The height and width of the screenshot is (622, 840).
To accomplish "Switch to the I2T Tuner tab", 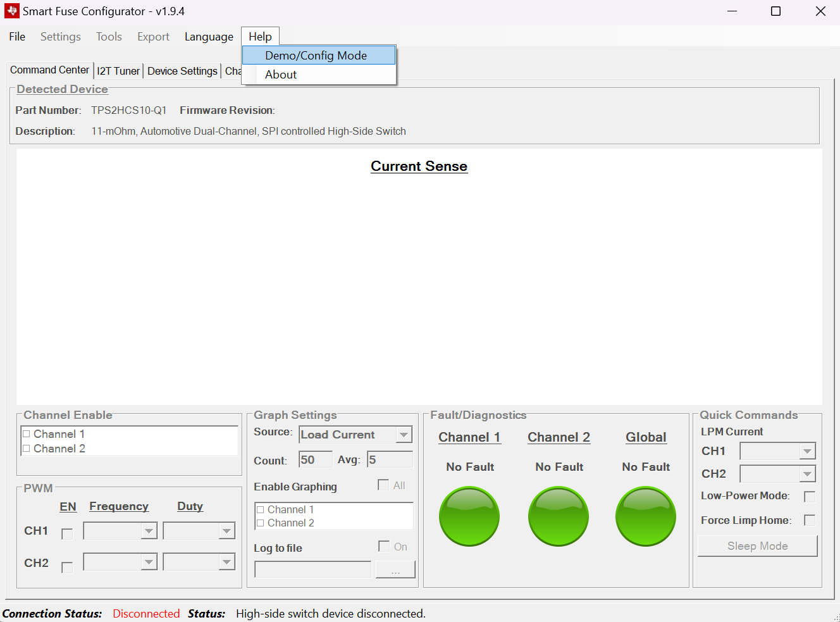I will [118, 71].
